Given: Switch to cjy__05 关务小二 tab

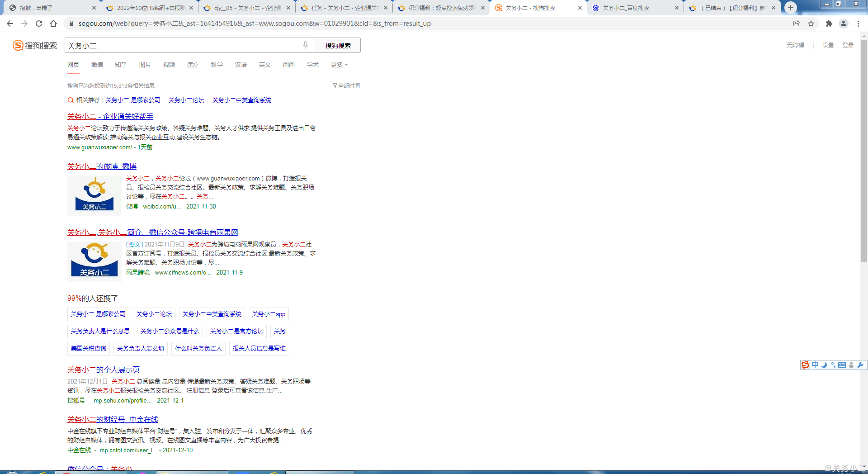Looking at the screenshot, I should pyautogui.click(x=247, y=8).
